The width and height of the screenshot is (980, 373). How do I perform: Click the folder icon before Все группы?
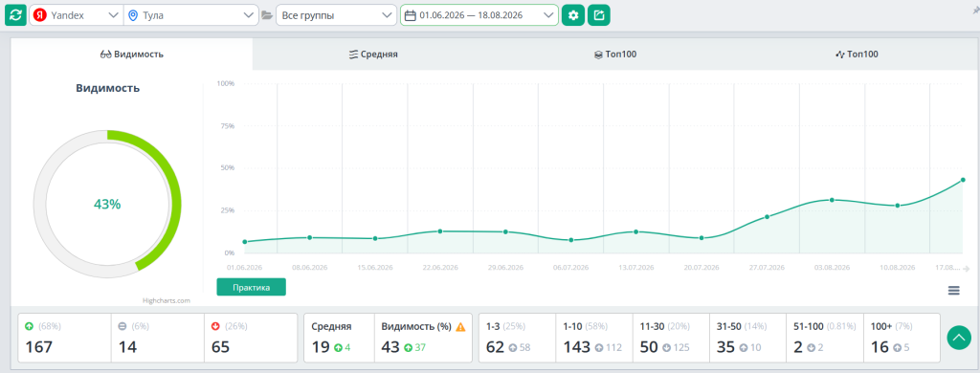tap(267, 15)
